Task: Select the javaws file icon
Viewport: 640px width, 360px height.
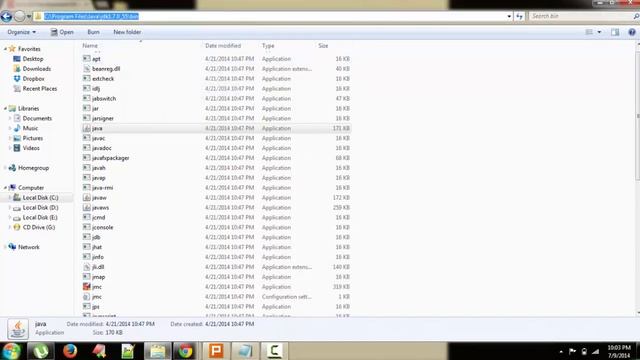Action: coord(87,207)
